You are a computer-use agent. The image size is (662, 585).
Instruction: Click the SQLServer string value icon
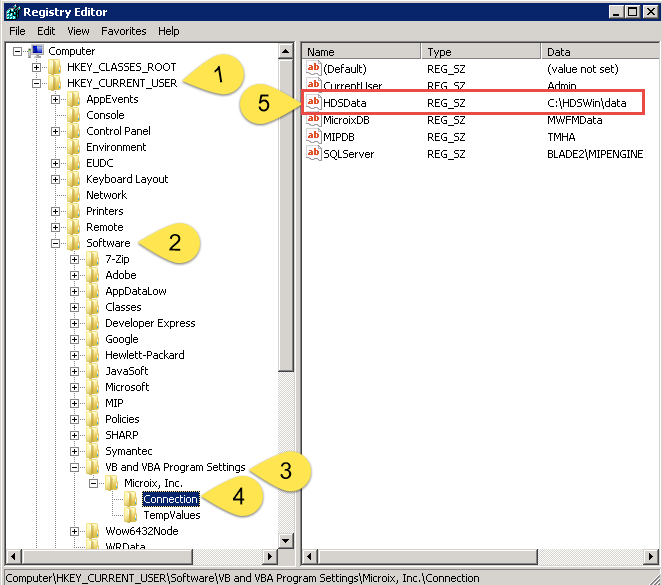point(313,154)
